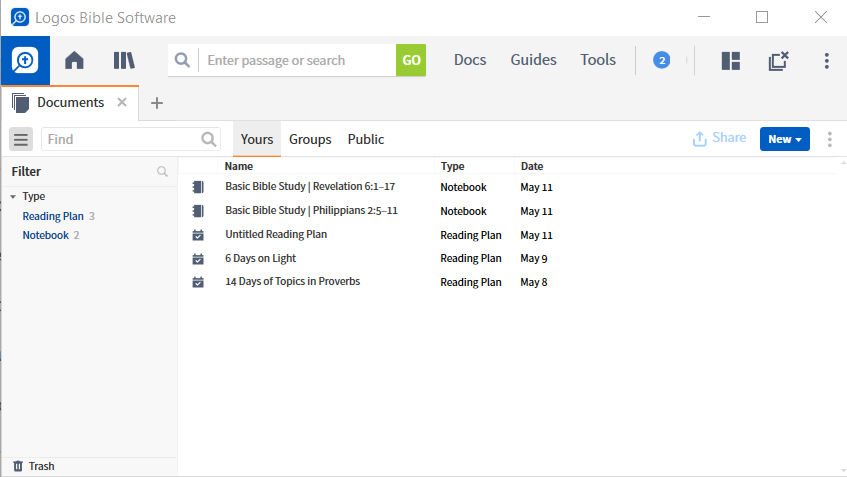Click calendar icon for Untitled Reading Plan
This screenshot has height=477, width=847.
pos(198,235)
